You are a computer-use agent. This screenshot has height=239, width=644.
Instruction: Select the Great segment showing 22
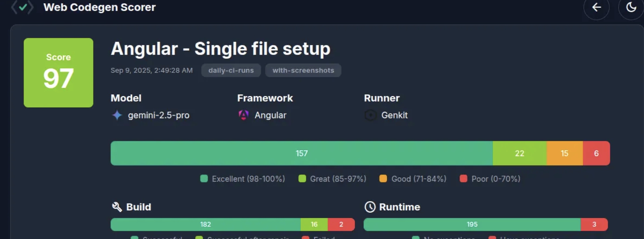(520, 153)
